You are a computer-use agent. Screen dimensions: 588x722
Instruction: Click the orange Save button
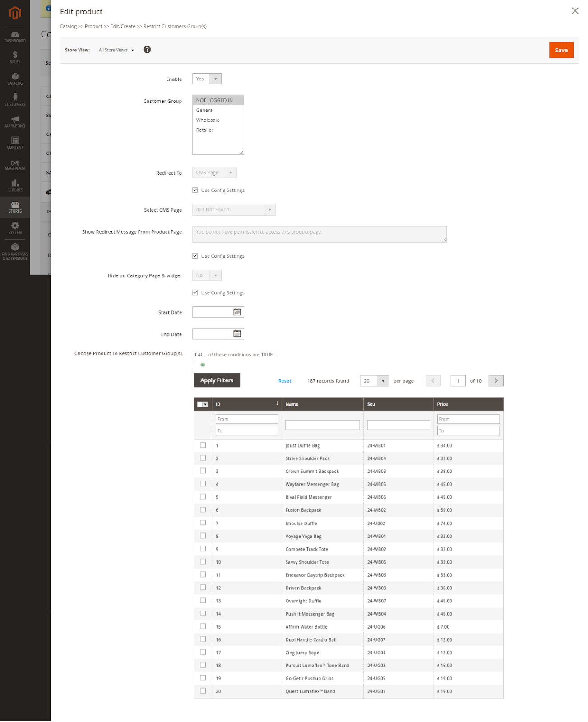coord(561,50)
